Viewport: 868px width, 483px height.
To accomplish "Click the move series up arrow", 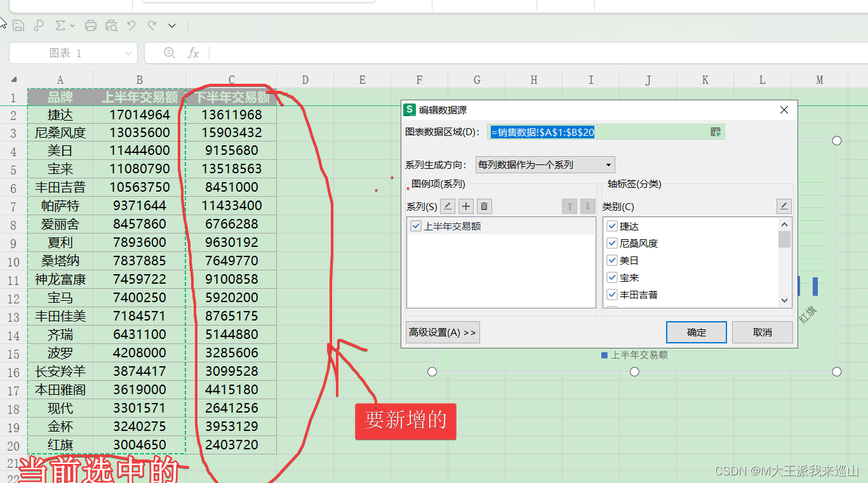I will (570, 206).
